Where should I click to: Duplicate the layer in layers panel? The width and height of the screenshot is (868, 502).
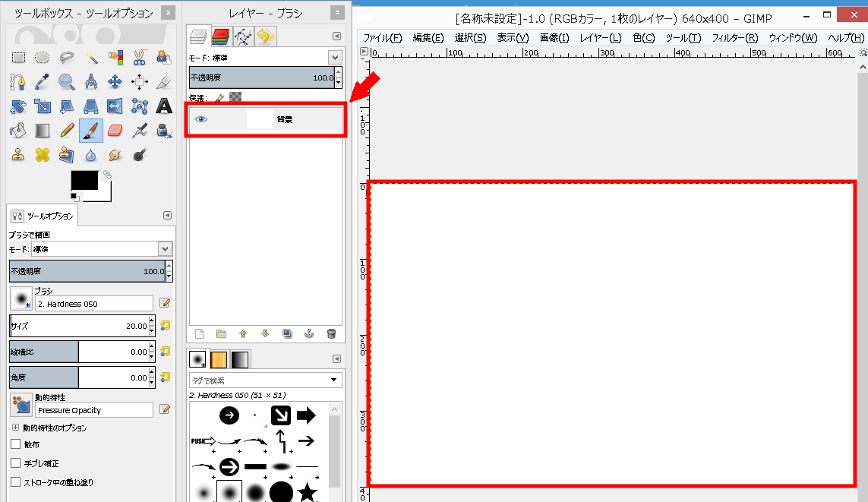287,333
